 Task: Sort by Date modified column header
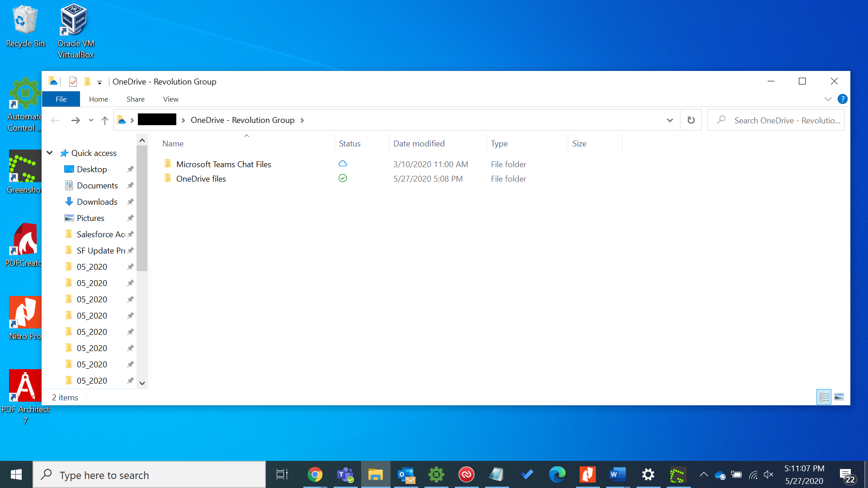point(419,144)
